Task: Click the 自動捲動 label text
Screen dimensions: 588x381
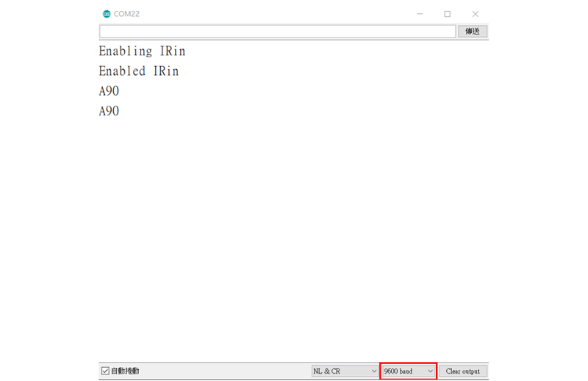Action: 125,371
